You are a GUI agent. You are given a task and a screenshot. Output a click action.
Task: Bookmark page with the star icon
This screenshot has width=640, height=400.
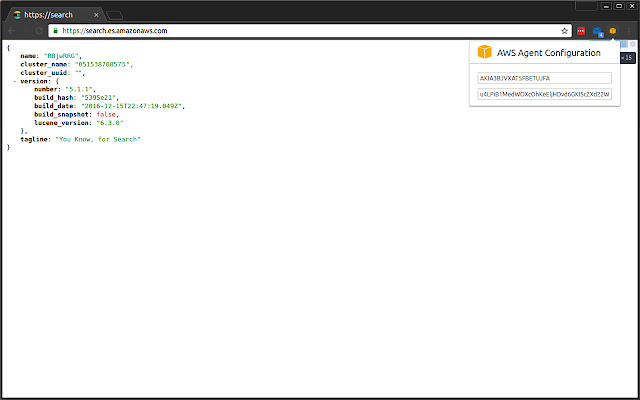coord(564,31)
